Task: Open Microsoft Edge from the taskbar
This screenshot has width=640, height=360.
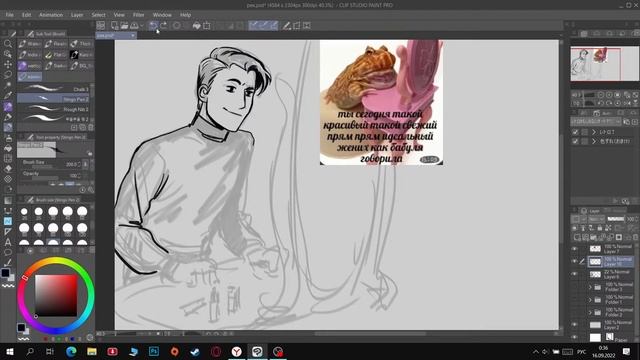Action: [71, 351]
